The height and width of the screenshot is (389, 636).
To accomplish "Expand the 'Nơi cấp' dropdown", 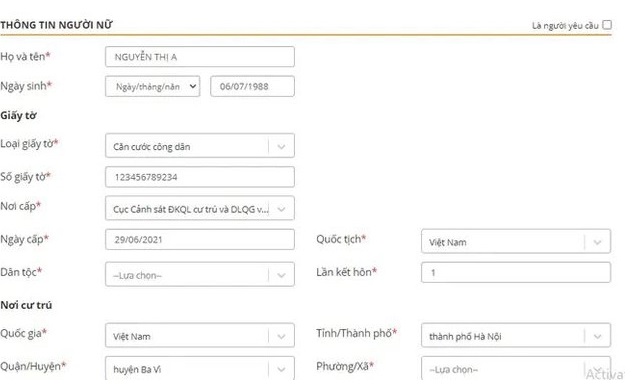I will coord(200,208).
